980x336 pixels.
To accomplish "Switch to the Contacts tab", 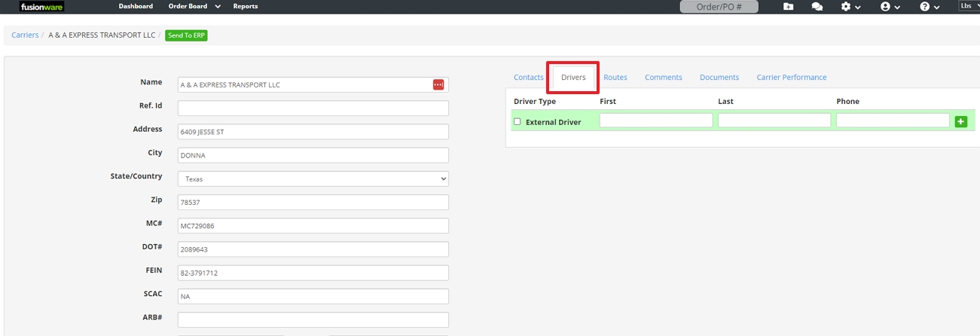I will point(528,78).
